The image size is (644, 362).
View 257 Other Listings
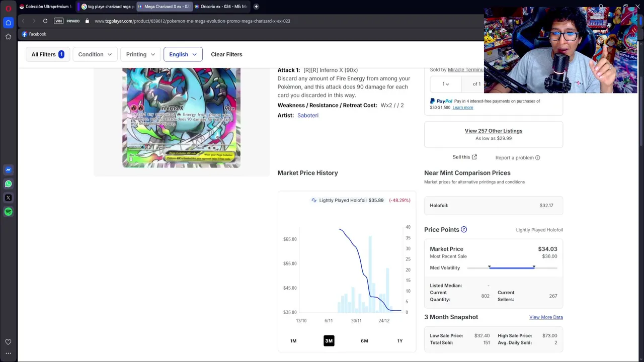(x=494, y=131)
